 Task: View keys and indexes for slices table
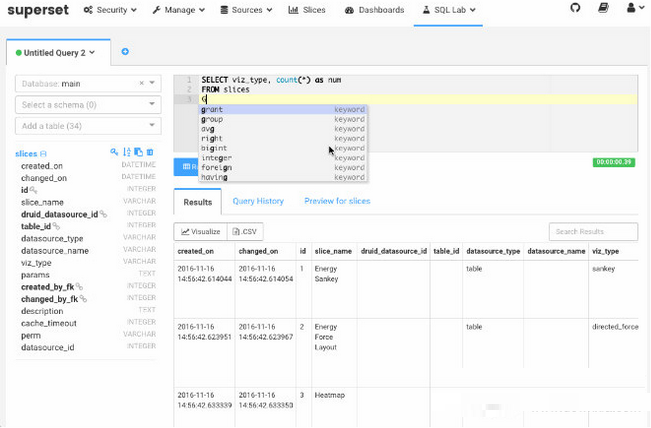coord(114,152)
